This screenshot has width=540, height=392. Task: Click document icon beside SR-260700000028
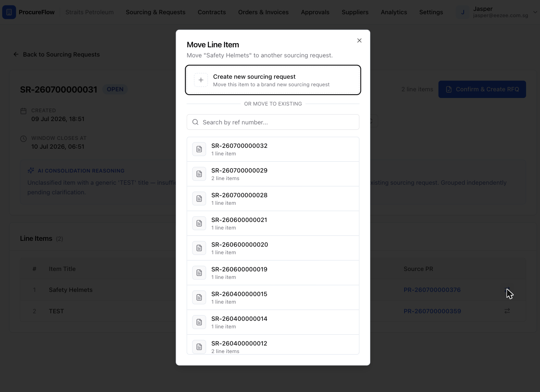pyautogui.click(x=199, y=199)
